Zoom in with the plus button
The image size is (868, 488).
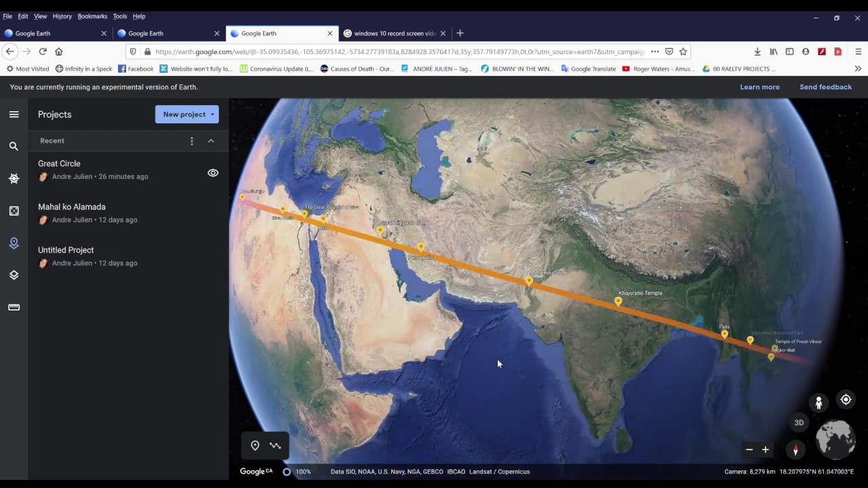[x=766, y=449]
